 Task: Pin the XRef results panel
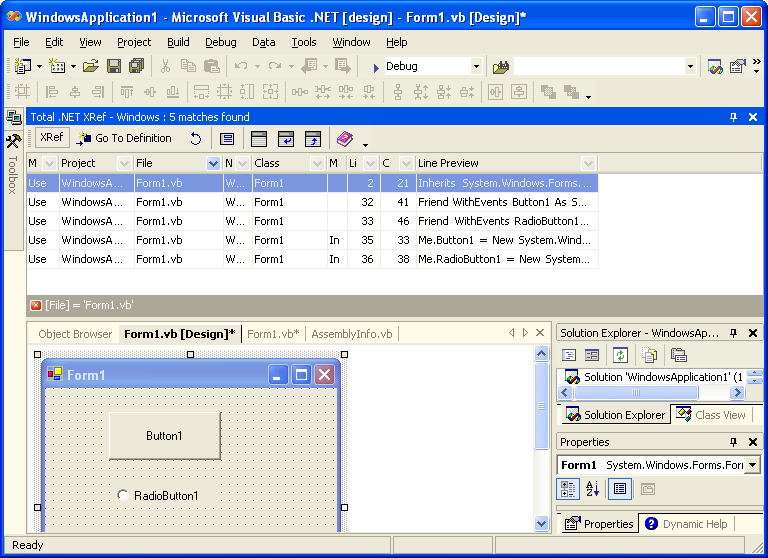coord(733,117)
